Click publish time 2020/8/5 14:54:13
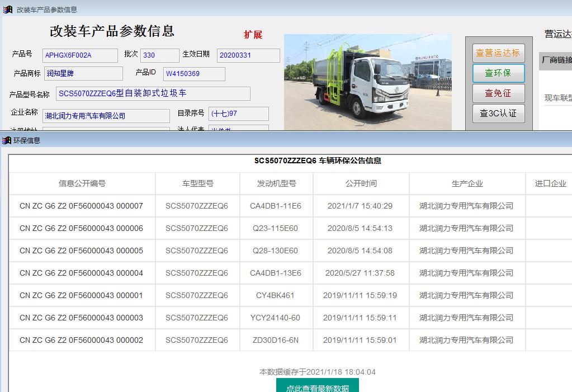Viewport: 572px width, 392px height. [360, 229]
